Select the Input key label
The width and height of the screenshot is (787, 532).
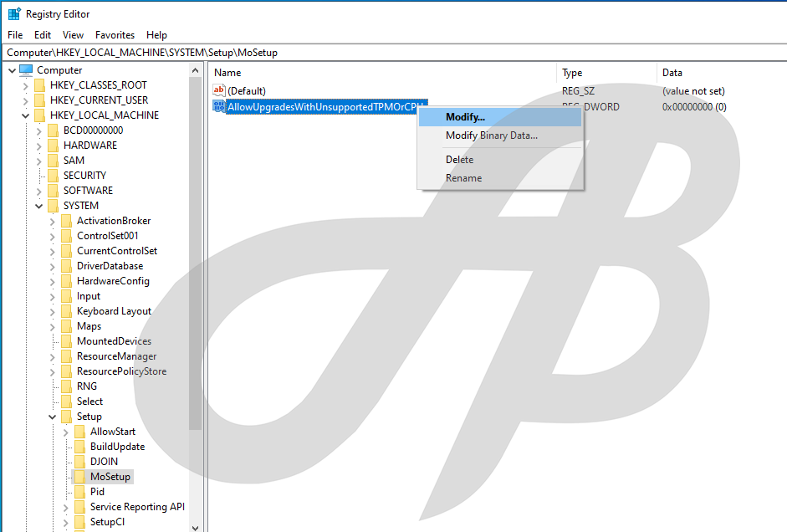point(89,296)
